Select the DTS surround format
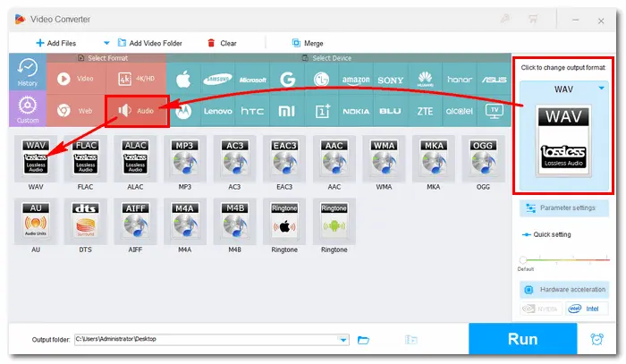626x364 pixels. coord(86,221)
